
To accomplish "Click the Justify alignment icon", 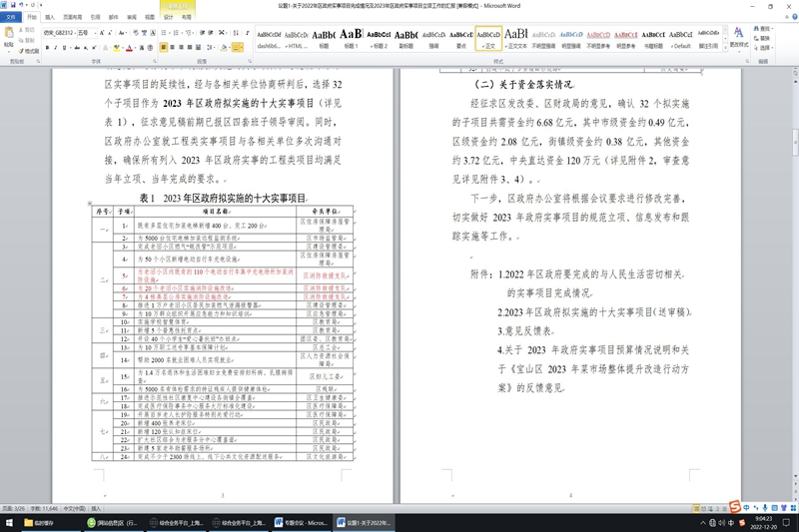I will click(x=190, y=48).
